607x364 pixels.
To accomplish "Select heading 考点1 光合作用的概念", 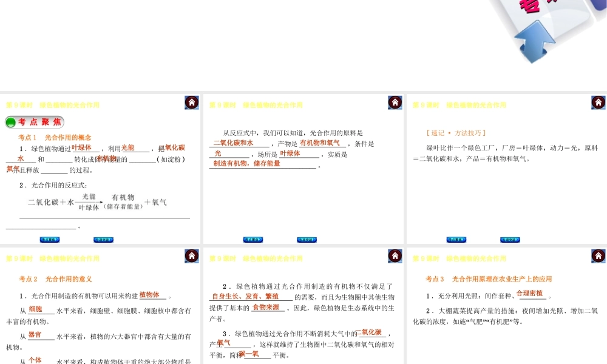I will (55, 137).
